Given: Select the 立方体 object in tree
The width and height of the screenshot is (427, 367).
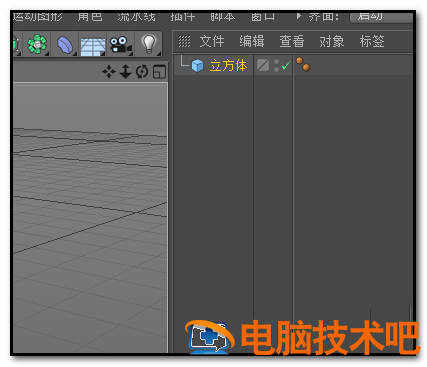Looking at the screenshot, I should [x=228, y=65].
